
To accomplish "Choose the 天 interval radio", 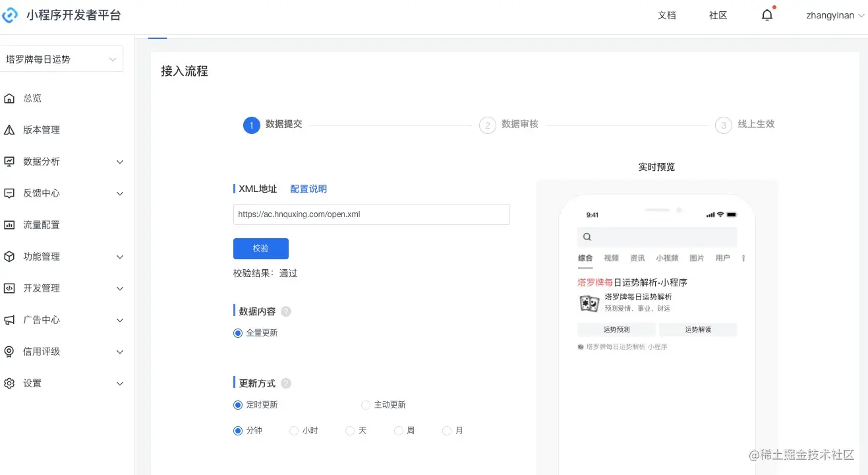I will 350,431.
